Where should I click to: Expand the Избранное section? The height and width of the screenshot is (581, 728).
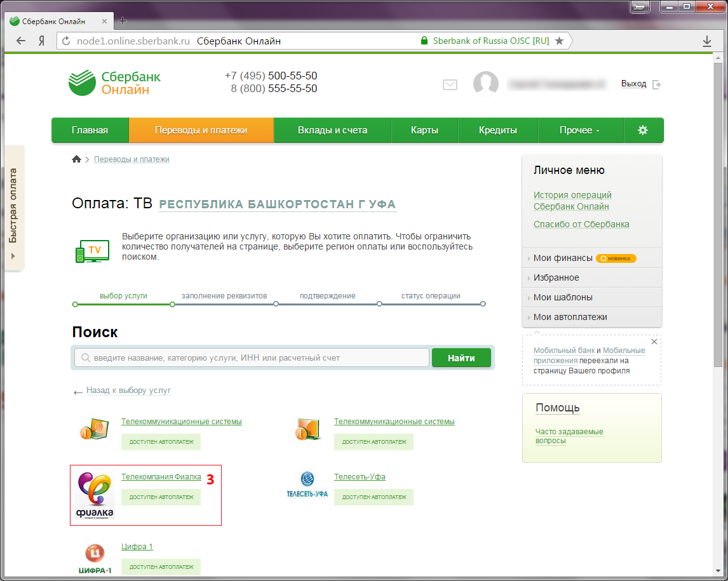pyautogui.click(x=592, y=277)
